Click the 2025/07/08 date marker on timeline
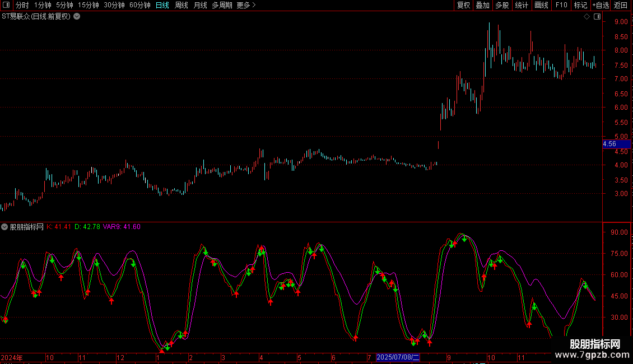 click(398, 357)
